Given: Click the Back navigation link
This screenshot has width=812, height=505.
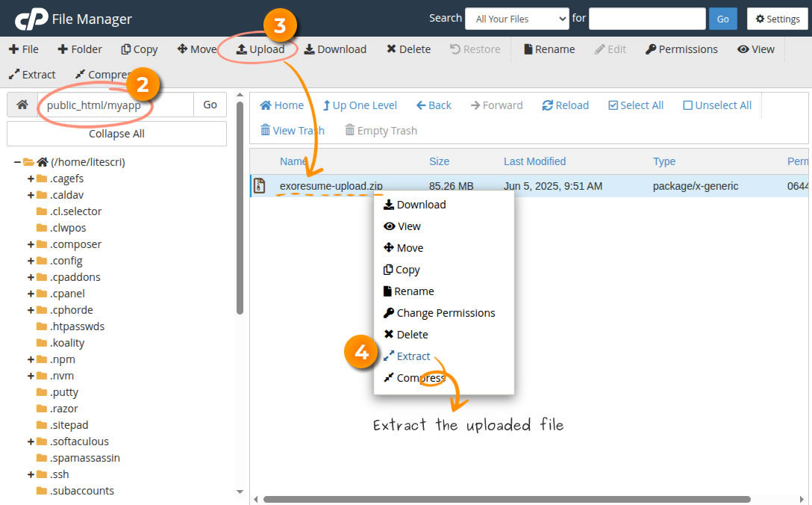Looking at the screenshot, I should [x=434, y=105].
